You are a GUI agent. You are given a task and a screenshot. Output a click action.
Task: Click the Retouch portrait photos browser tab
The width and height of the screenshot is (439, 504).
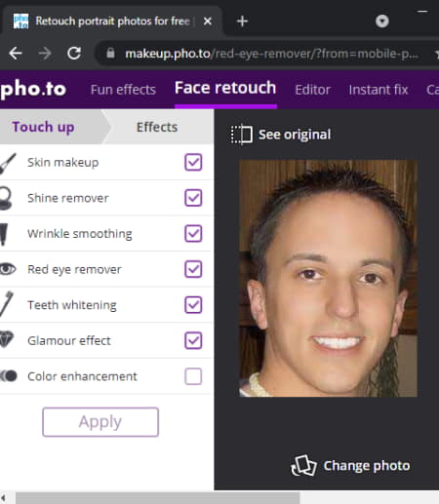(112, 21)
